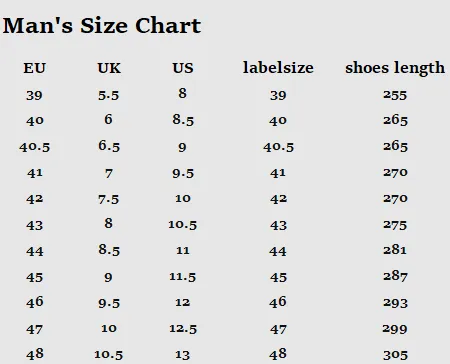Screen dimensions: 450x364
Task: Select the US column header
Action: point(183,68)
